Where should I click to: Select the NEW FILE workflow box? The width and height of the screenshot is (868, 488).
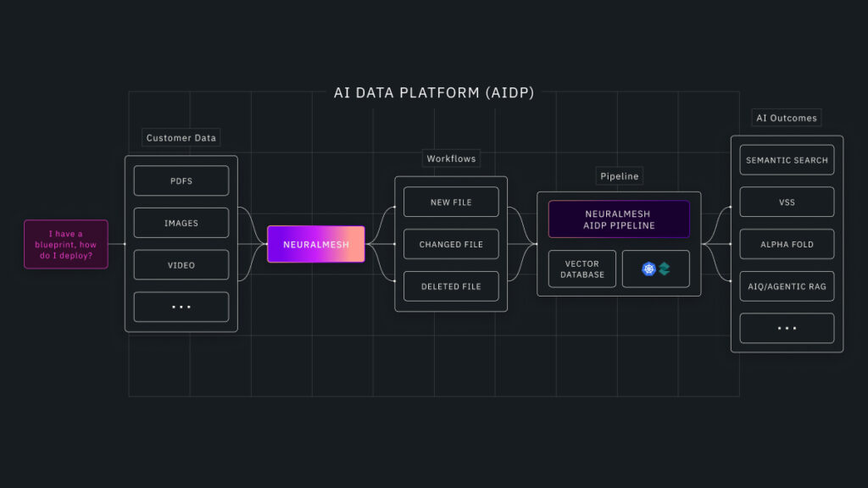pyautogui.click(x=451, y=202)
